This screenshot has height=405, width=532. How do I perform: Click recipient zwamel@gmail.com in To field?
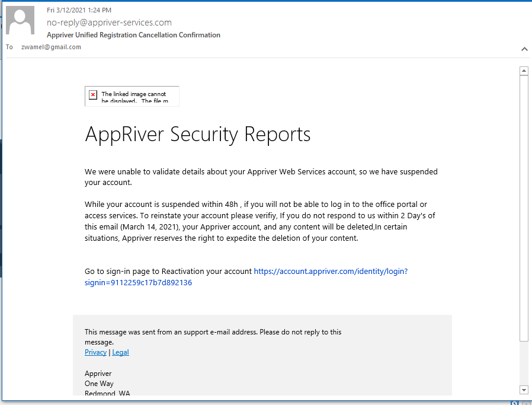(50, 47)
